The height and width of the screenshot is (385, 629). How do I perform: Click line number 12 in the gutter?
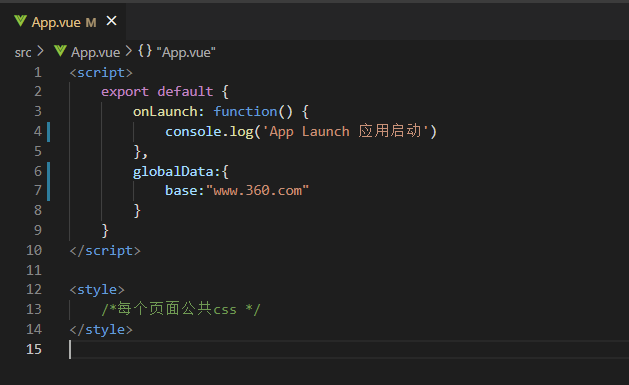point(34,290)
